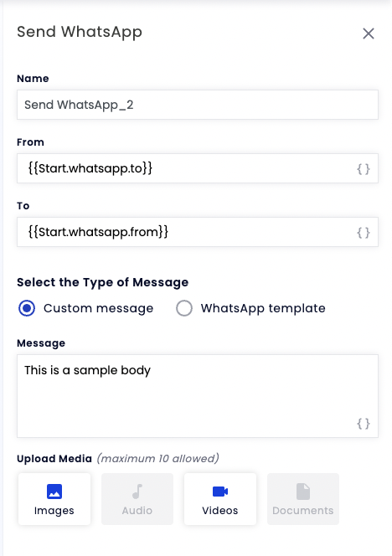Image resolution: width=392 pixels, height=556 pixels.
Task: Click the disabled Audio upload tile
Action: coord(137,499)
